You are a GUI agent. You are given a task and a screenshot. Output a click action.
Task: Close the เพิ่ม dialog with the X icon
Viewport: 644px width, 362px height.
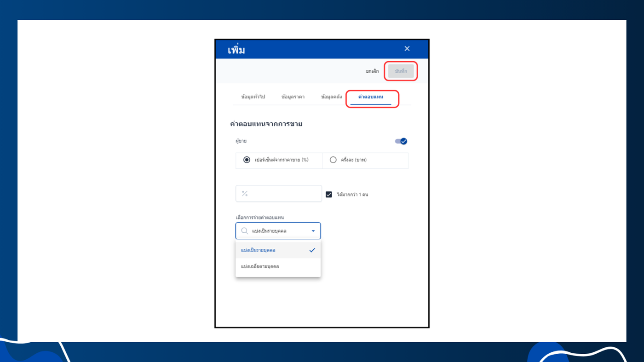(x=407, y=49)
